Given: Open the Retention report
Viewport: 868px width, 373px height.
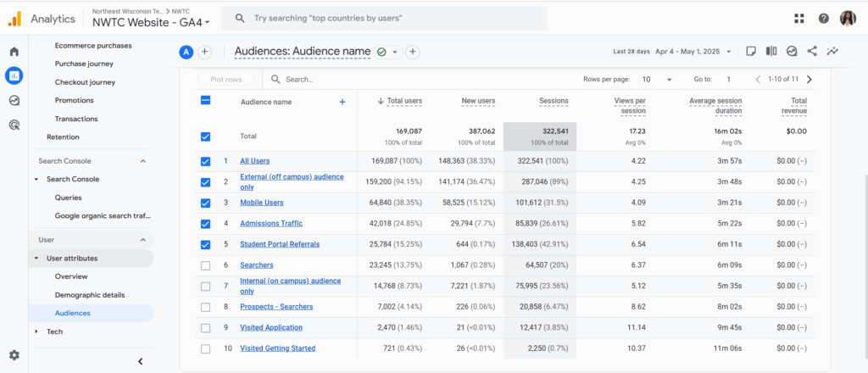Looking at the screenshot, I should point(63,136).
